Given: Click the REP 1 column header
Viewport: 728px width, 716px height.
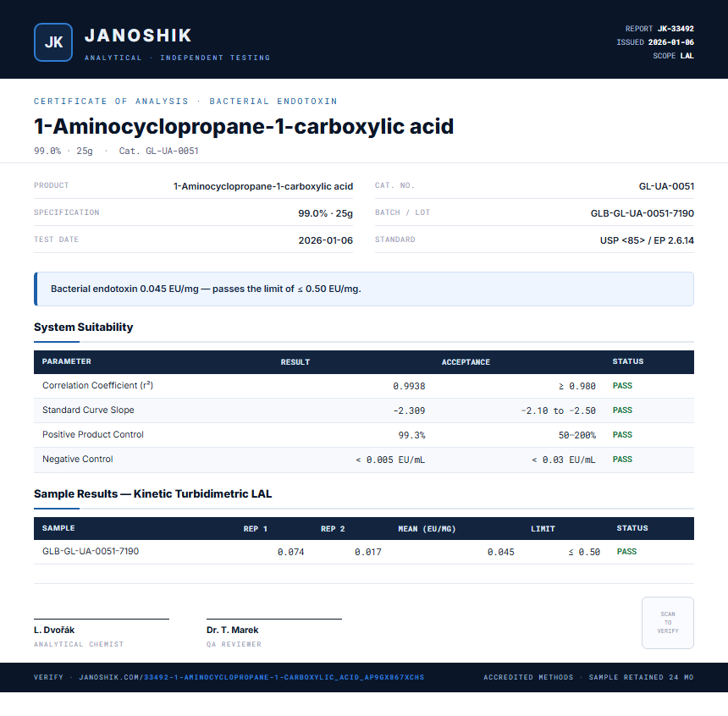Looking at the screenshot, I should coord(256,528).
